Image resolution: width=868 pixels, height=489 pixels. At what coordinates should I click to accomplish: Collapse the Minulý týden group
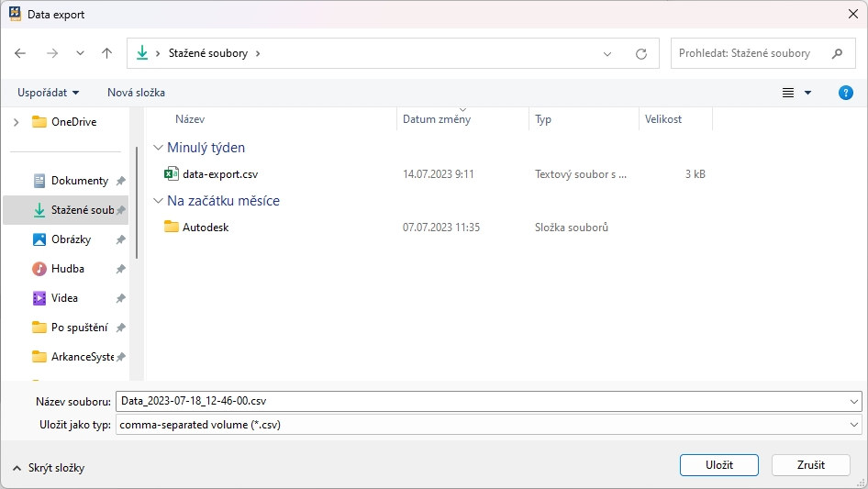pyautogui.click(x=159, y=148)
